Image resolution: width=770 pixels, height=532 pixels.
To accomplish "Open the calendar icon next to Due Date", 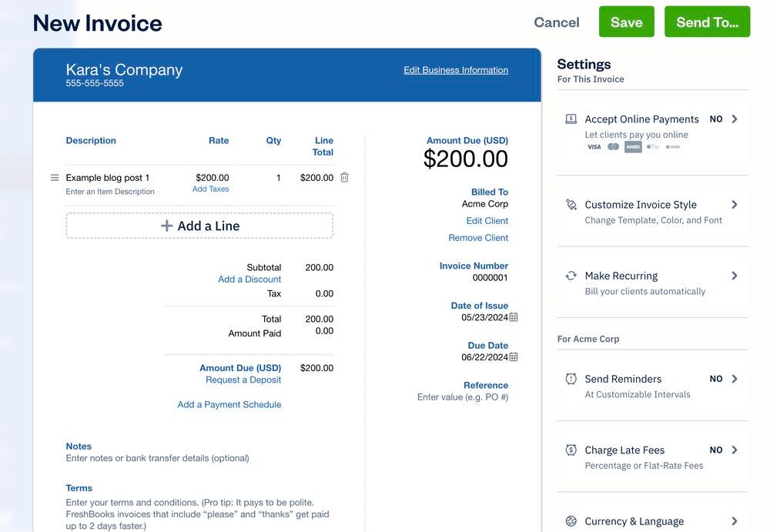I will pos(511,356).
